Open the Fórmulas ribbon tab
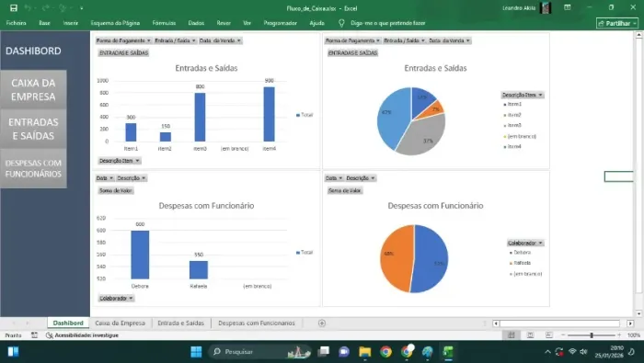The image size is (644, 363). 164,23
